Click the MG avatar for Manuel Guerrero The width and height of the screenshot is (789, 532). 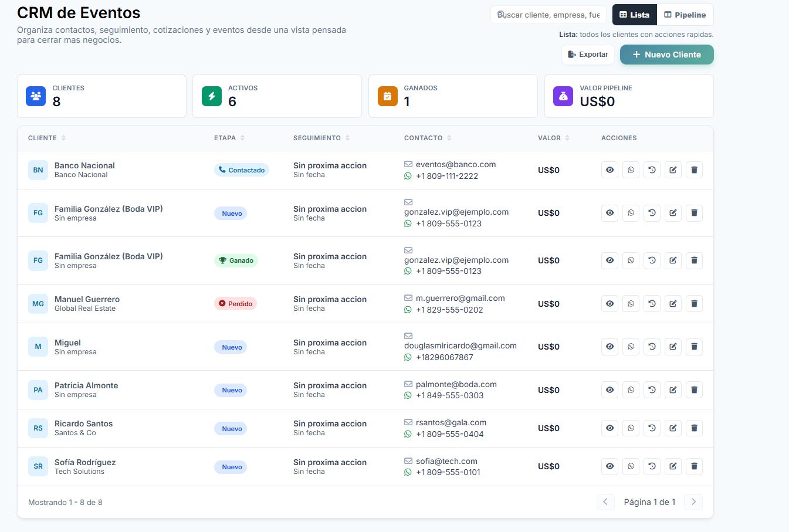pyautogui.click(x=38, y=304)
